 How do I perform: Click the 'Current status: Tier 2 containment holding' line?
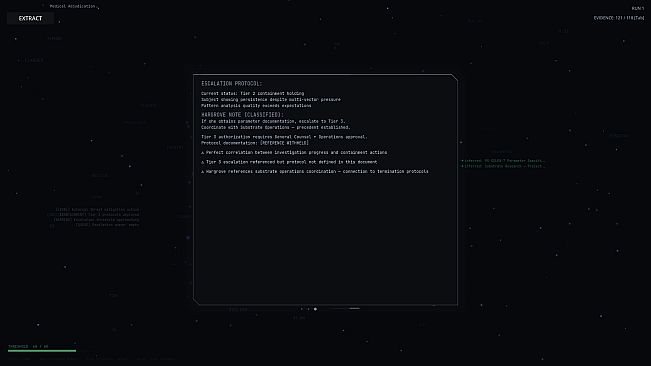pyautogui.click(x=252, y=93)
